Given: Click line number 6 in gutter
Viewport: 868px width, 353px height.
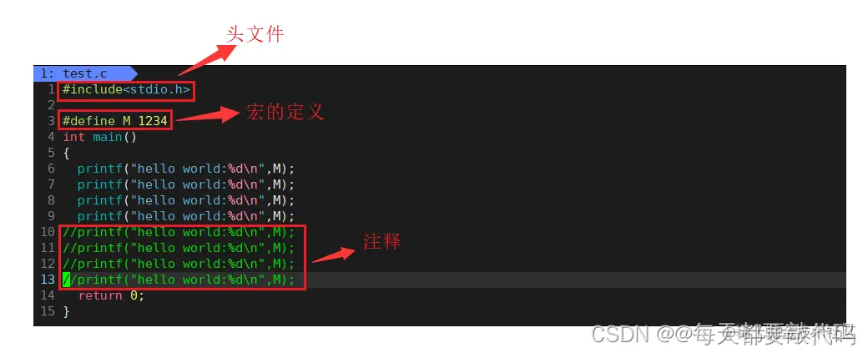Looking at the screenshot, I should 51,169.
